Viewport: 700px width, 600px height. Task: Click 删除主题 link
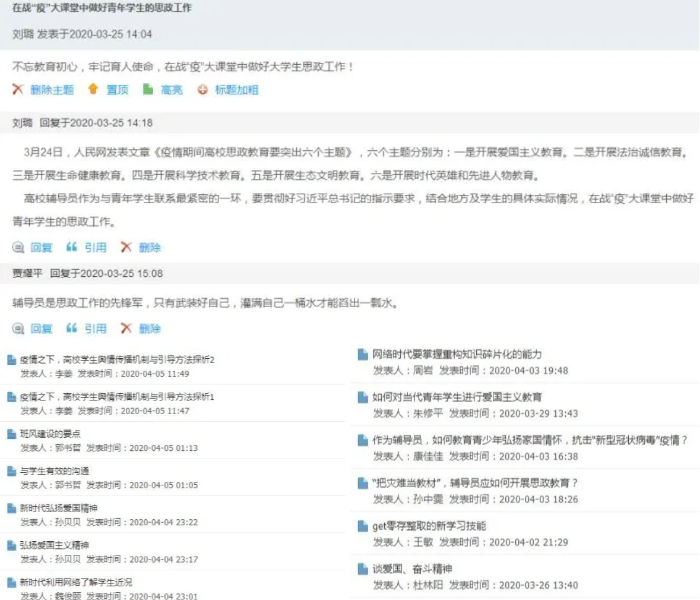52,90
